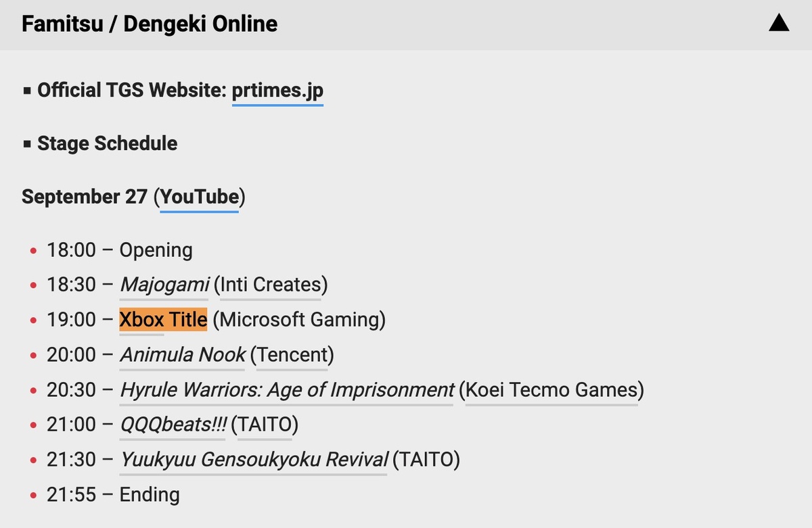Image resolution: width=812 pixels, height=528 pixels.
Task: Click the Stage Schedule heading
Action: (x=108, y=143)
